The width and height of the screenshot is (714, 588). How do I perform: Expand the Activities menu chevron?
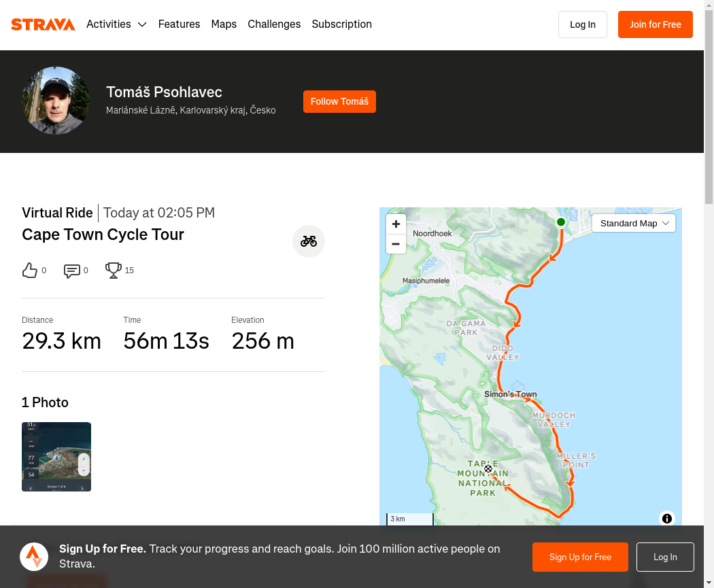click(x=142, y=24)
